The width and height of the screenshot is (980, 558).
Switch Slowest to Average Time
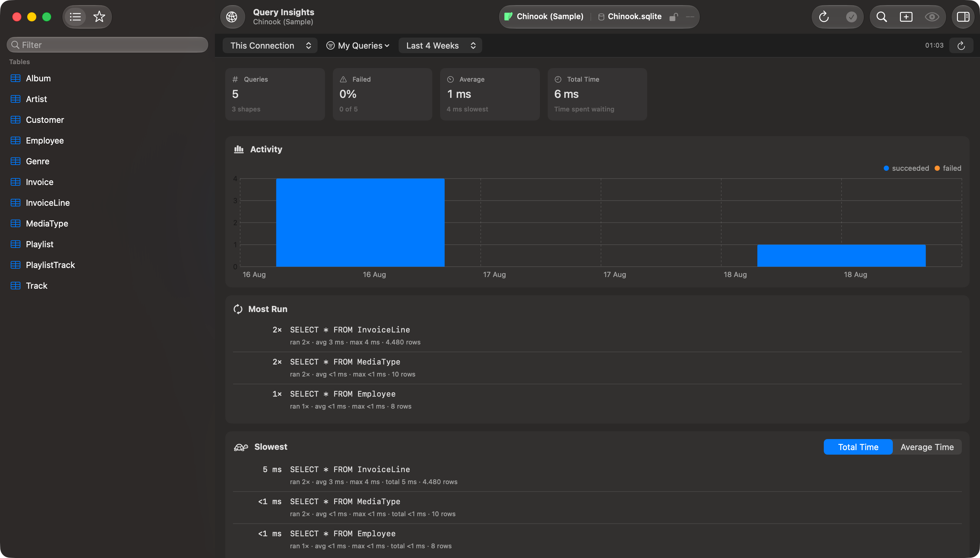pyautogui.click(x=927, y=447)
